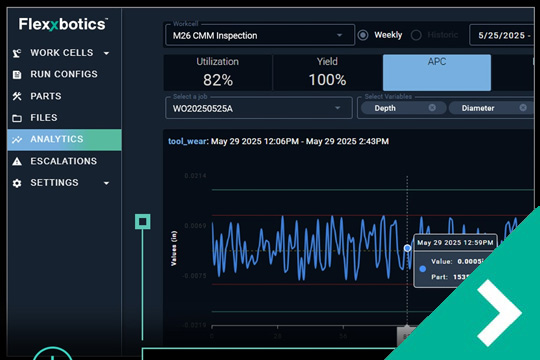
Task: Select the Weekly radio button
Action: click(363, 35)
